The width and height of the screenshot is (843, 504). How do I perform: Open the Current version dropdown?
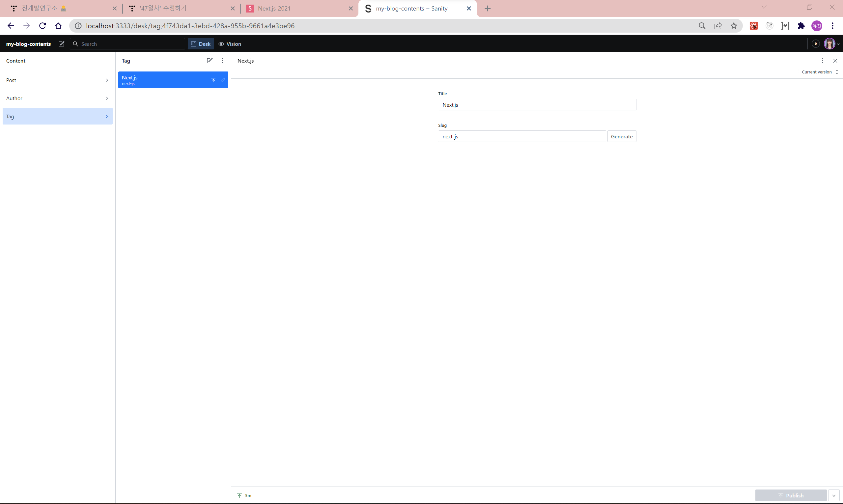820,72
